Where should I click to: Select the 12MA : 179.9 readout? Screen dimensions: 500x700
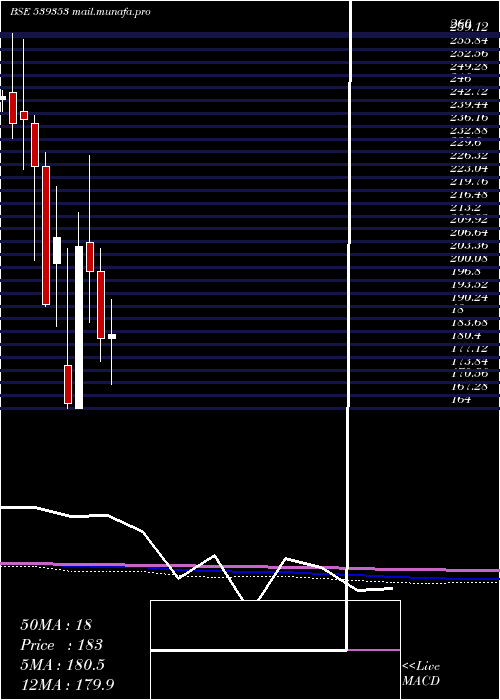pos(67,684)
